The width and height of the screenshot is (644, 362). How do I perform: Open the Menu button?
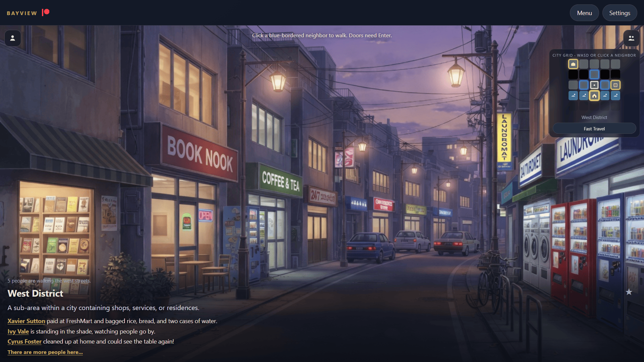584,13
